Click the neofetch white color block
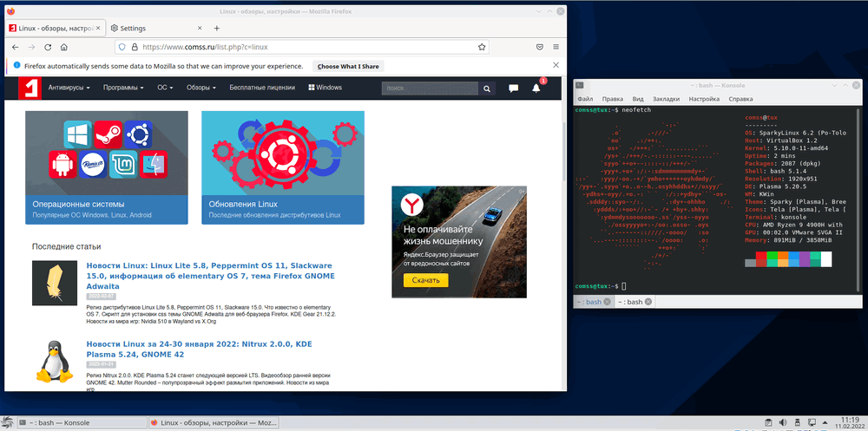The width and height of the screenshot is (868, 431). tap(826, 259)
